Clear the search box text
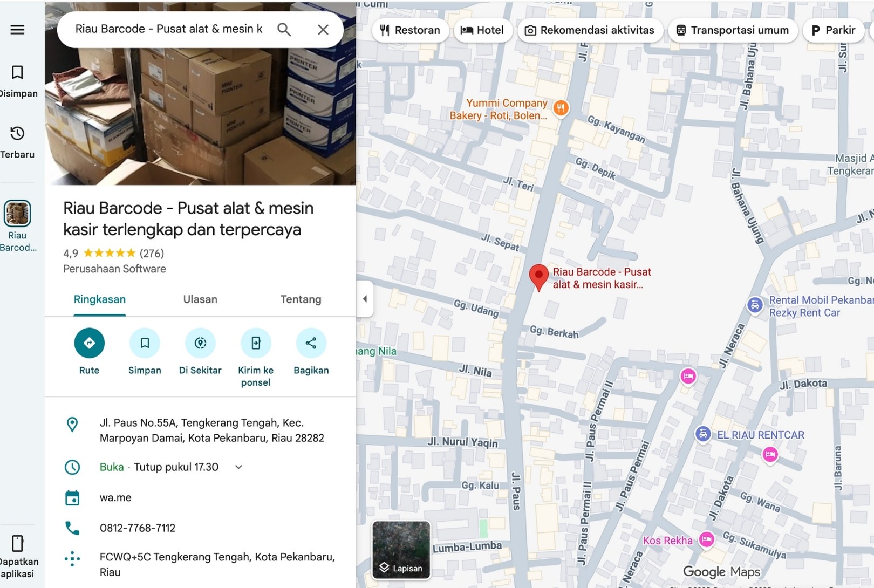This screenshot has height=588, width=874. [x=323, y=30]
